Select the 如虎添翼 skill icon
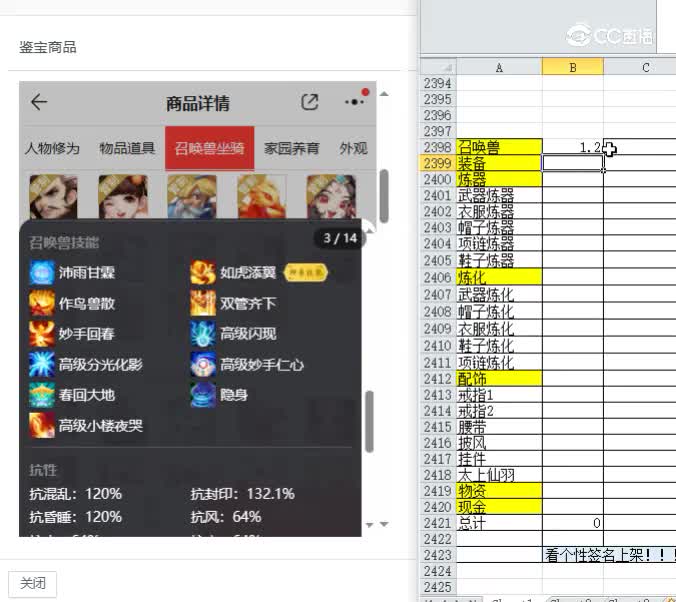 (203, 273)
